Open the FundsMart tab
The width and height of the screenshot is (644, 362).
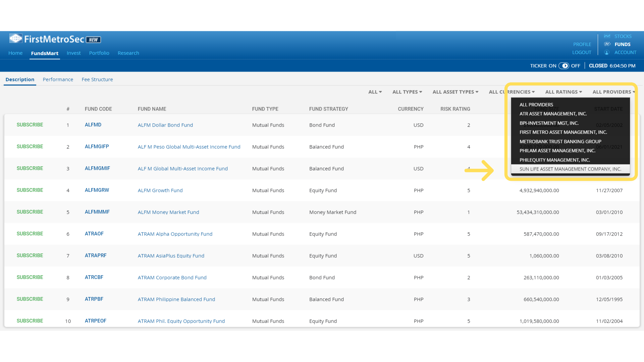tap(45, 53)
